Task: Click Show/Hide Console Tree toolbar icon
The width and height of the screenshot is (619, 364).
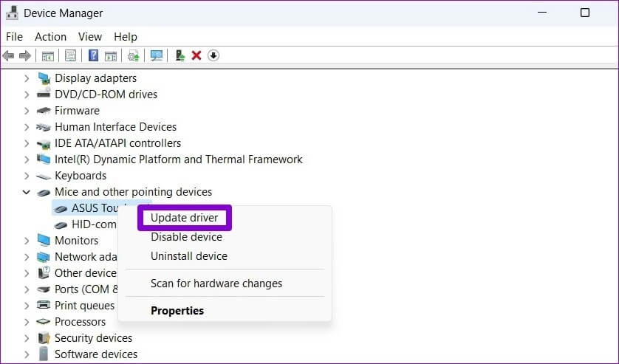Action: 48,55
